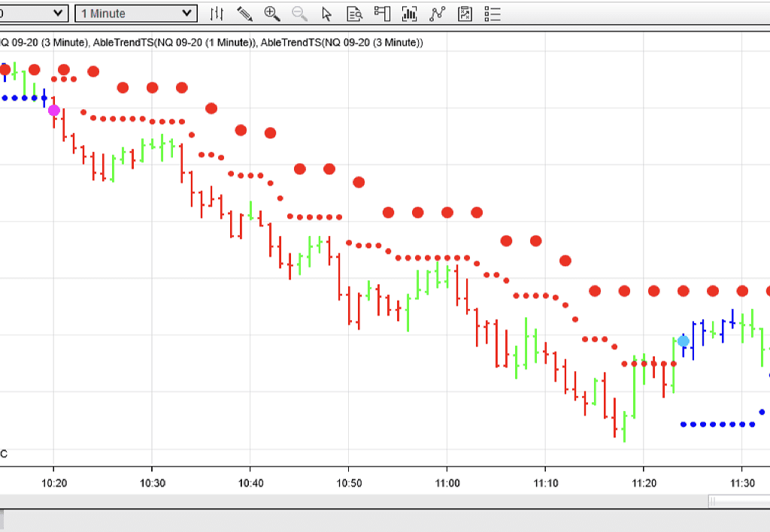The height and width of the screenshot is (532, 770).
Task: Click the 10:20 time axis label
Action: tap(53, 482)
